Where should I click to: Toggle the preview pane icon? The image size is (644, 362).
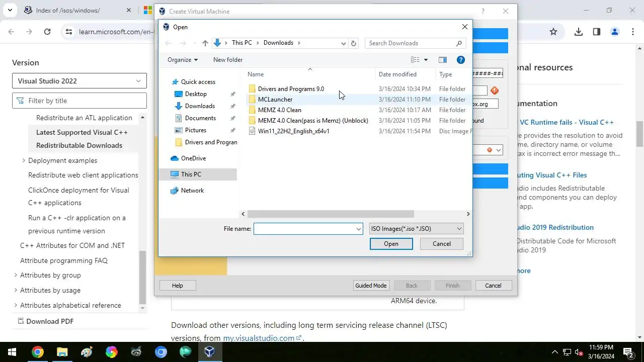coord(443,60)
